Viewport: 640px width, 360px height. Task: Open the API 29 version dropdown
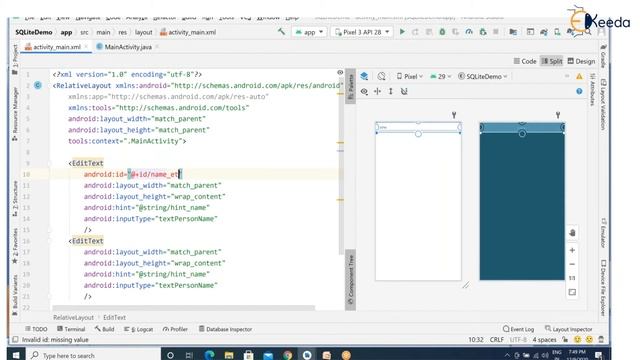(441, 76)
